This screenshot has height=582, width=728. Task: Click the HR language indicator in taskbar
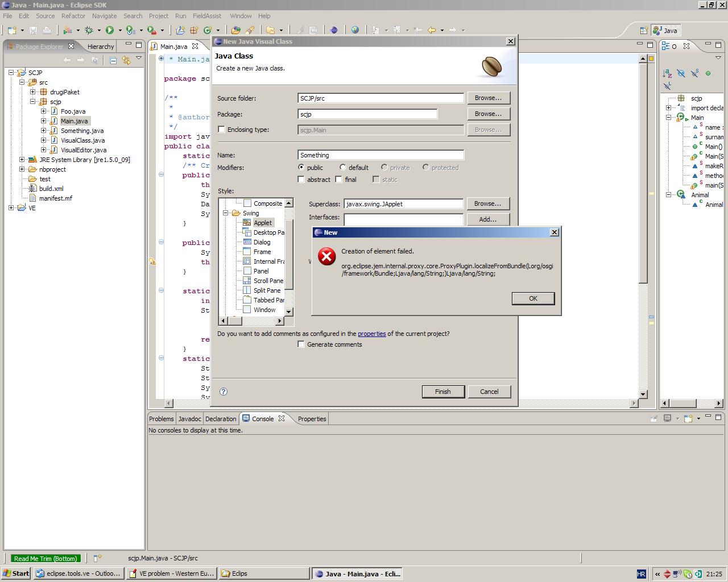pos(641,574)
